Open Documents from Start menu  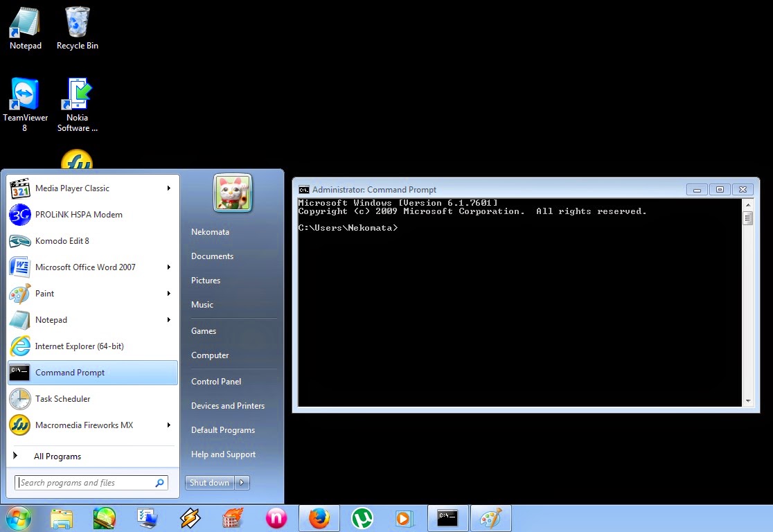(213, 256)
